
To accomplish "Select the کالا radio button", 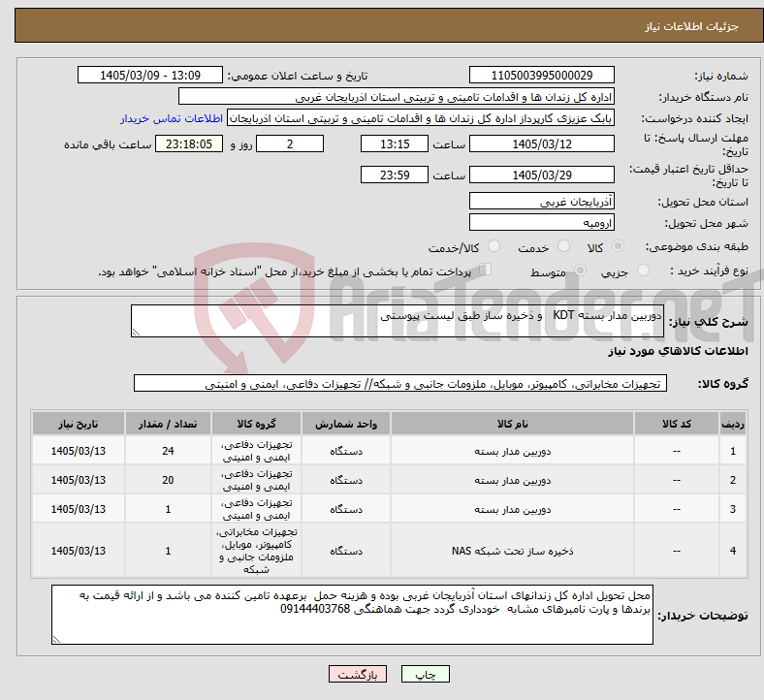I will pyautogui.click(x=618, y=246).
